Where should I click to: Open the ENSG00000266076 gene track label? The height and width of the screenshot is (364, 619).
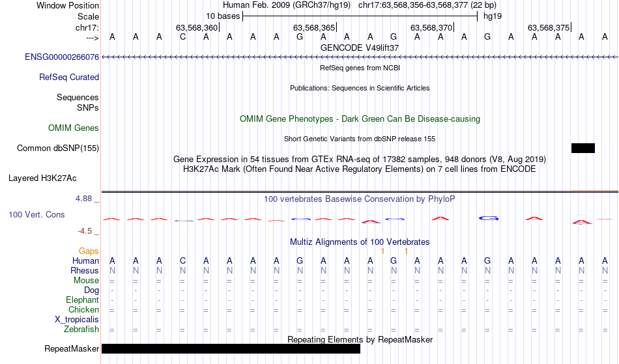62,57
